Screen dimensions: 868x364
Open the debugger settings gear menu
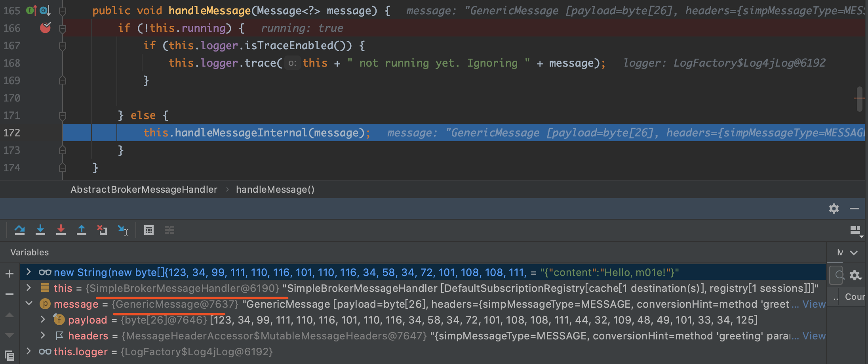coord(834,209)
